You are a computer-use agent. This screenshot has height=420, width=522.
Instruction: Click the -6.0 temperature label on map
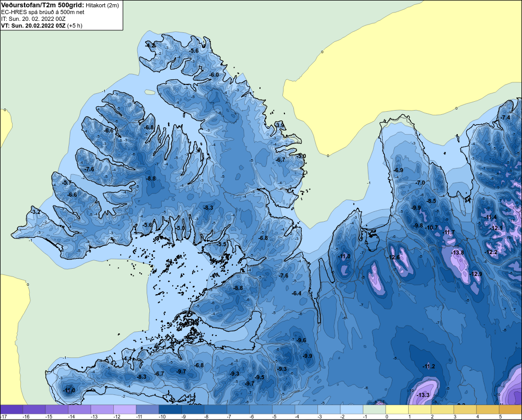point(214,75)
